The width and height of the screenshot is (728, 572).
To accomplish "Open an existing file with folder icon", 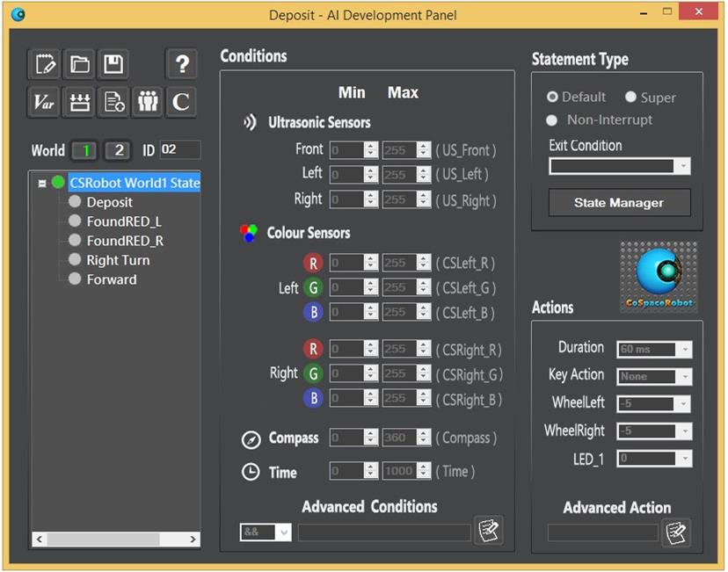I will point(79,64).
